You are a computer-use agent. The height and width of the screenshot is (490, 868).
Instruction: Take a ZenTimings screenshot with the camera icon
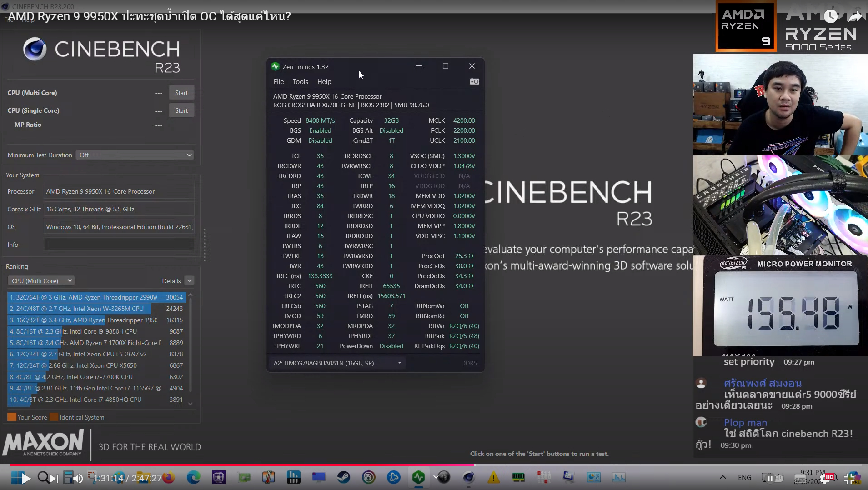474,81
